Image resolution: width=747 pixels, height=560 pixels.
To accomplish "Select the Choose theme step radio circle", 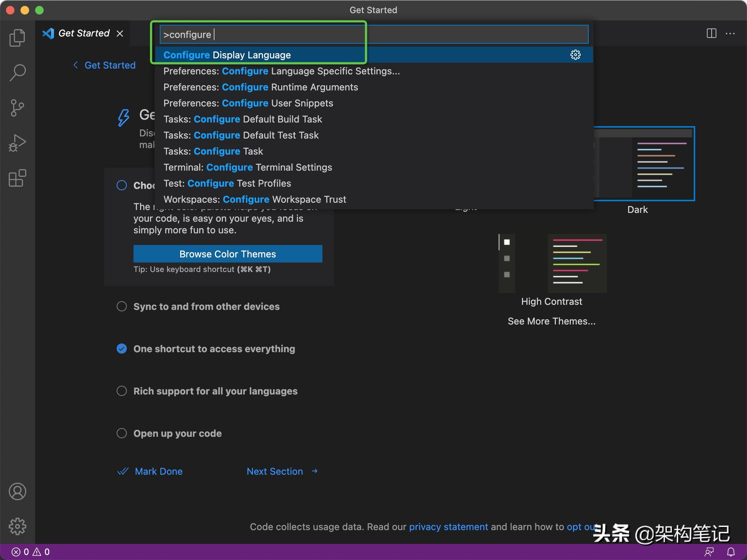I will coord(121,185).
